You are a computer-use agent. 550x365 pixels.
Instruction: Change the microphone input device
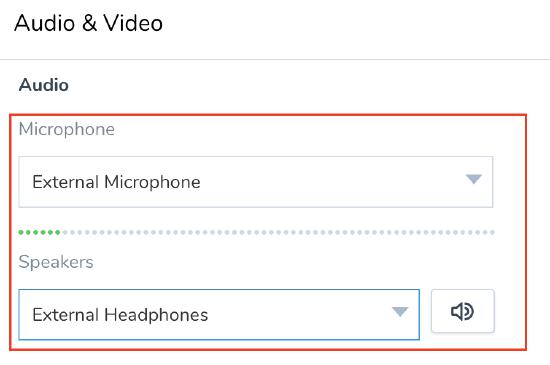coord(256,182)
